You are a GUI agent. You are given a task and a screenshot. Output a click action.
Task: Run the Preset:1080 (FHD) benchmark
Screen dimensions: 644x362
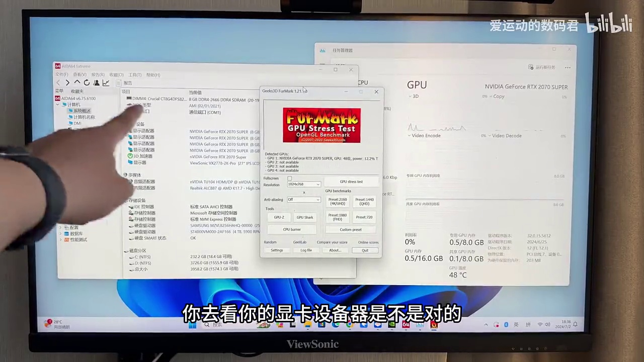point(338,217)
